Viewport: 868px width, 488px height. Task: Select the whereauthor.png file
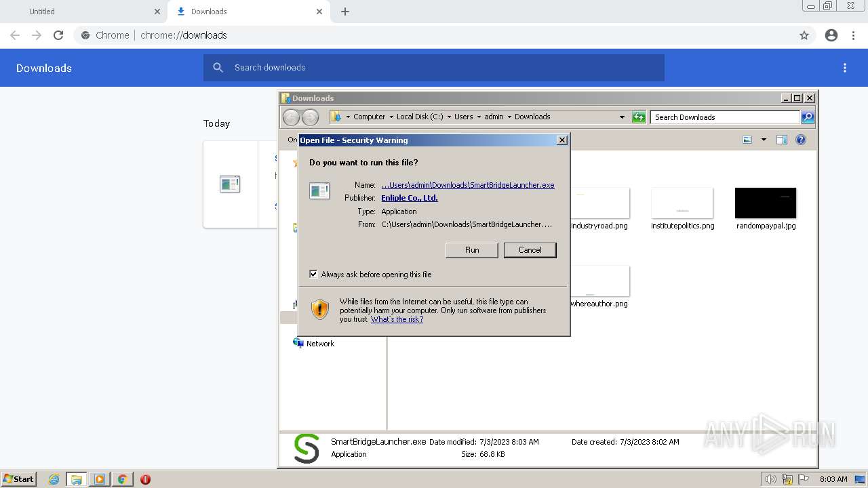(x=599, y=287)
